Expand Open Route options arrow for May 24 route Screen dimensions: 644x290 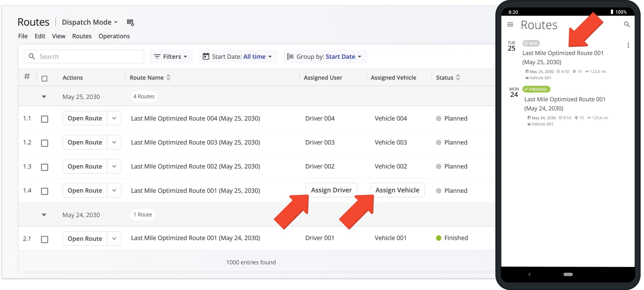114,238
